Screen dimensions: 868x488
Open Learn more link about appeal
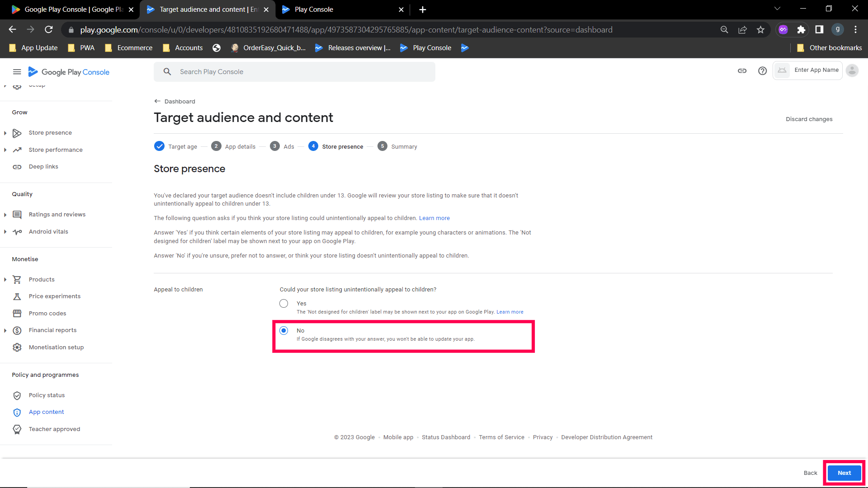point(434,218)
